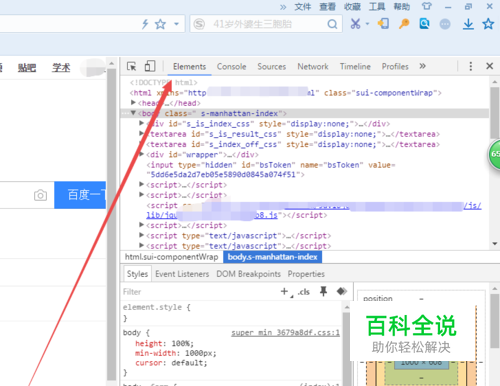Click the 学术 navigation link
This screenshot has height=386, width=500.
coord(61,68)
